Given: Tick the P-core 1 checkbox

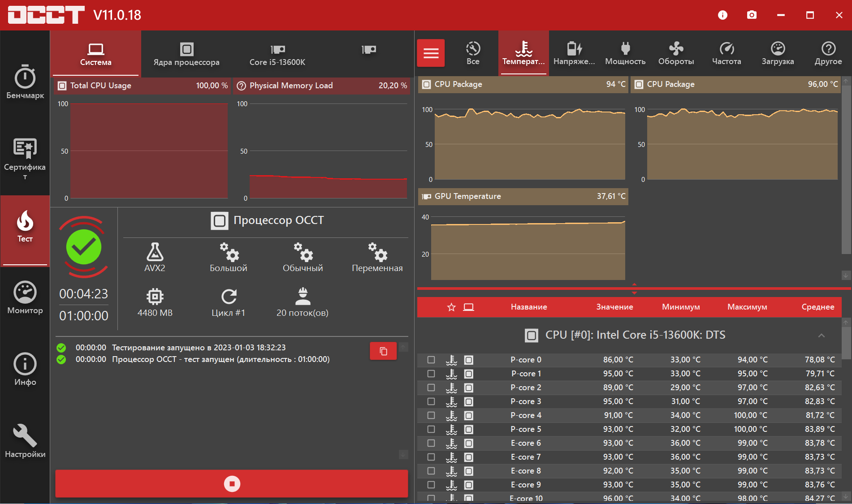Looking at the screenshot, I should coord(431,374).
